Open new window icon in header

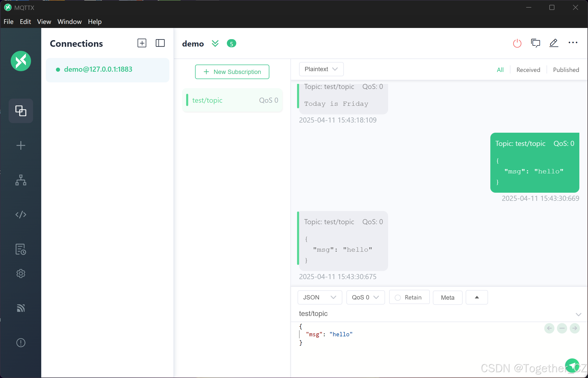(535, 43)
